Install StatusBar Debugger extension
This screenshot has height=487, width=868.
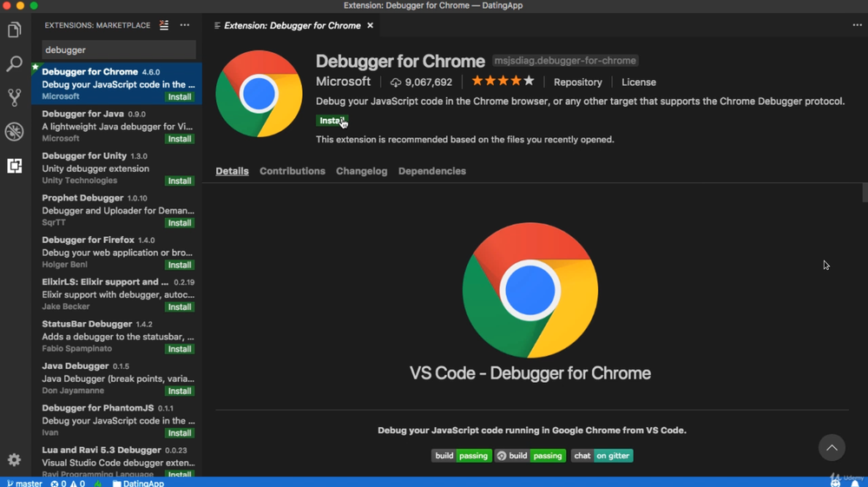point(180,349)
